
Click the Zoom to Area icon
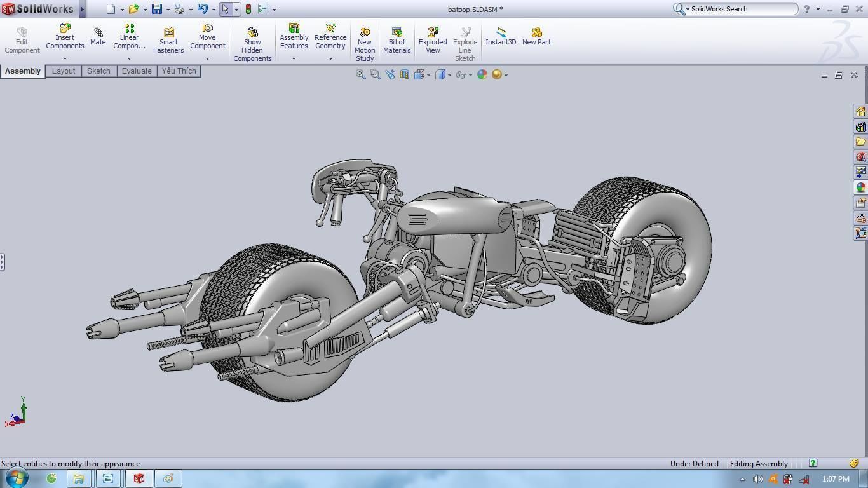click(376, 74)
